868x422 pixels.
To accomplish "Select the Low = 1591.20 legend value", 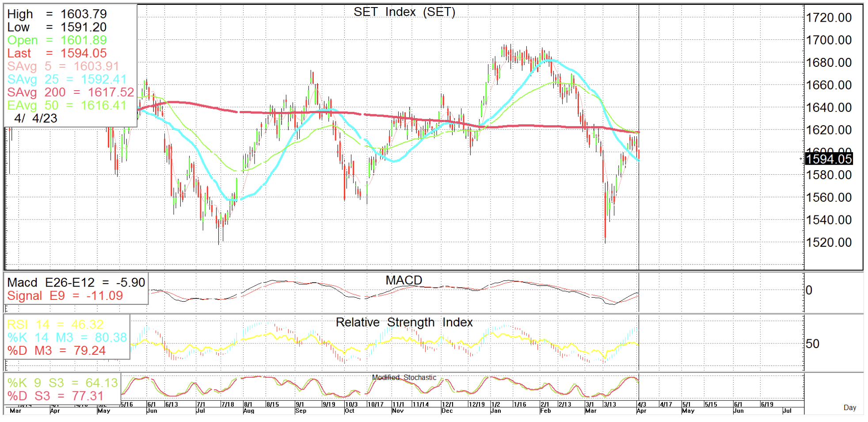I will tap(57, 27).
